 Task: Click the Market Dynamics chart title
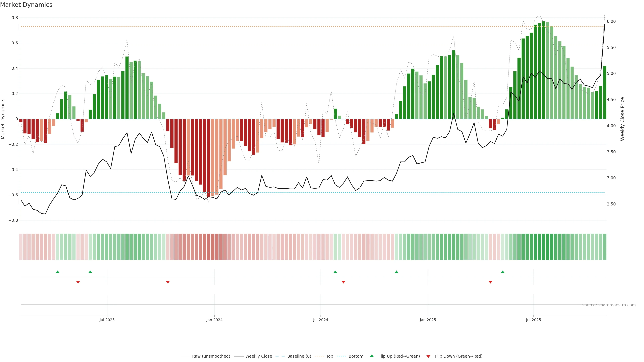tap(26, 5)
